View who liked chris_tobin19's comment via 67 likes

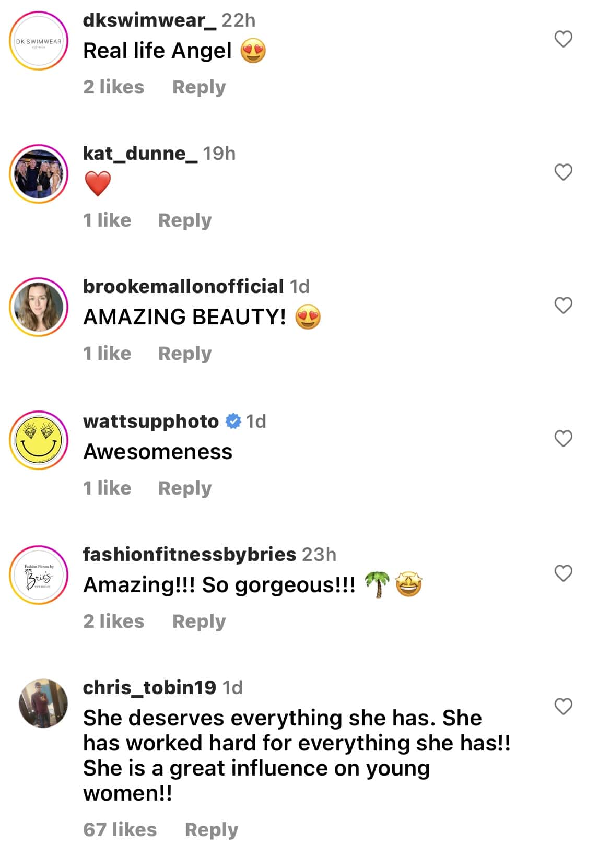119,829
